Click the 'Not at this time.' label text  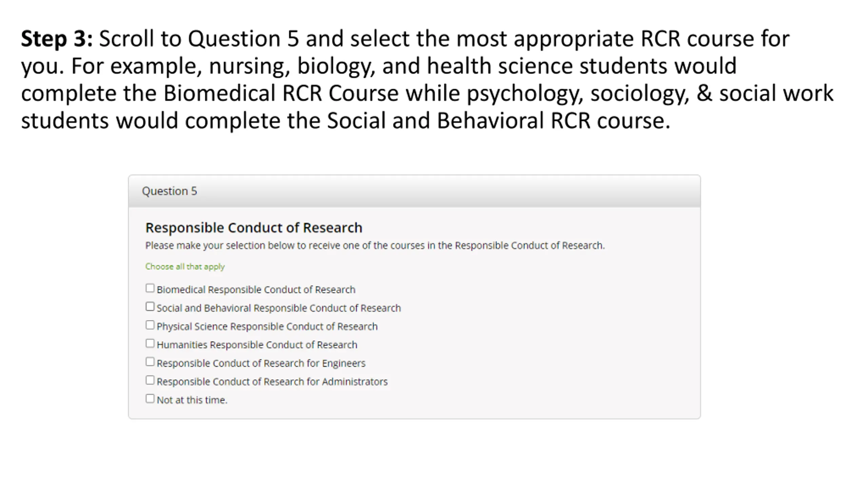[192, 400]
